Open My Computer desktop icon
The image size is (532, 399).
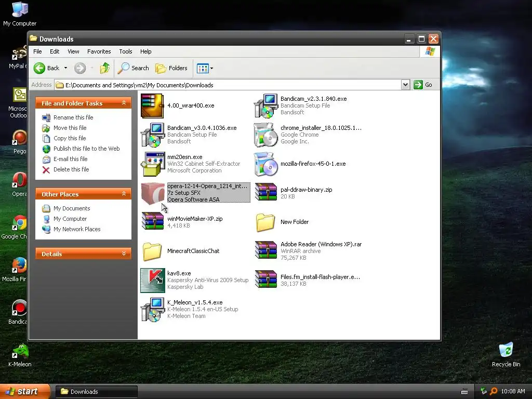(x=20, y=14)
